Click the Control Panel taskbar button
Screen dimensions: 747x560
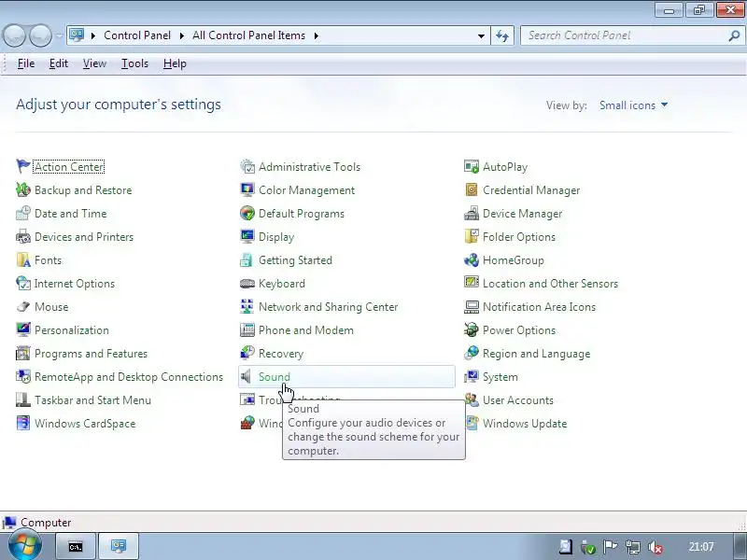pyautogui.click(x=119, y=546)
